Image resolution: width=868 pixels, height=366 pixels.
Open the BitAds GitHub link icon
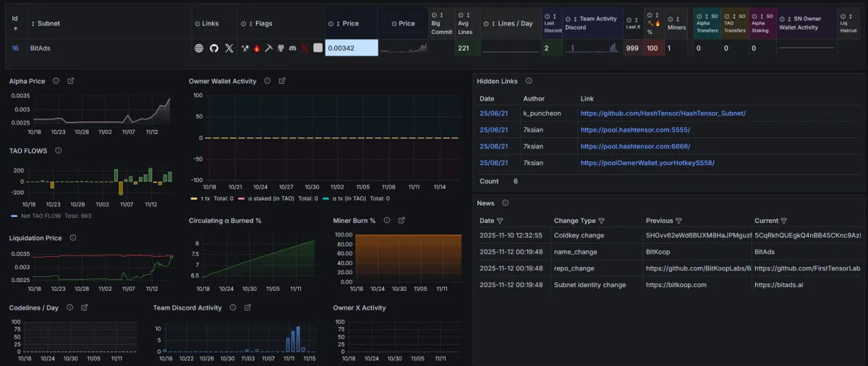pos(213,48)
